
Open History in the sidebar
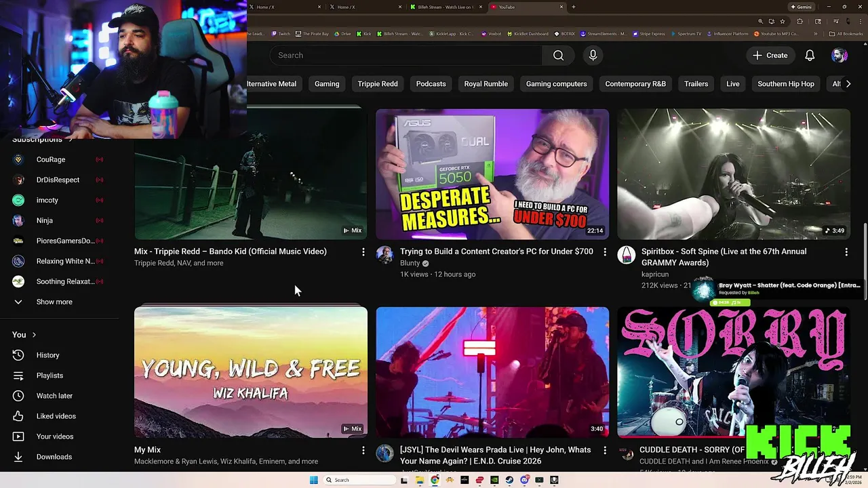point(60,355)
